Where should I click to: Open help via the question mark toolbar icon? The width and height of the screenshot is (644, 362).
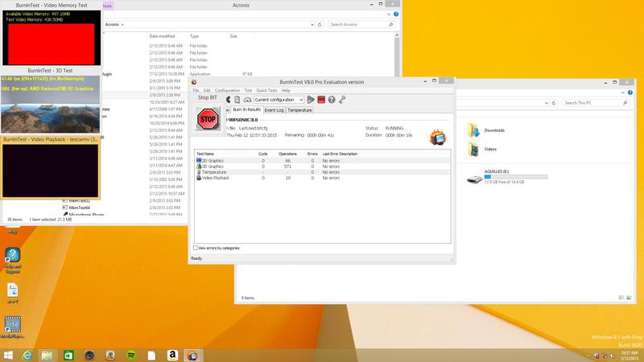tap(332, 100)
